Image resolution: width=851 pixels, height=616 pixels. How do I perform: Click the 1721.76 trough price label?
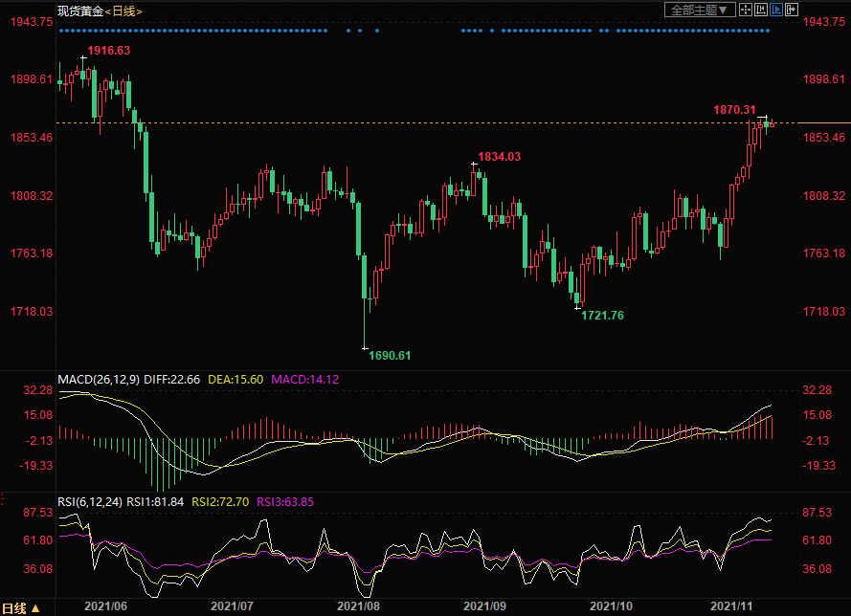(x=602, y=315)
